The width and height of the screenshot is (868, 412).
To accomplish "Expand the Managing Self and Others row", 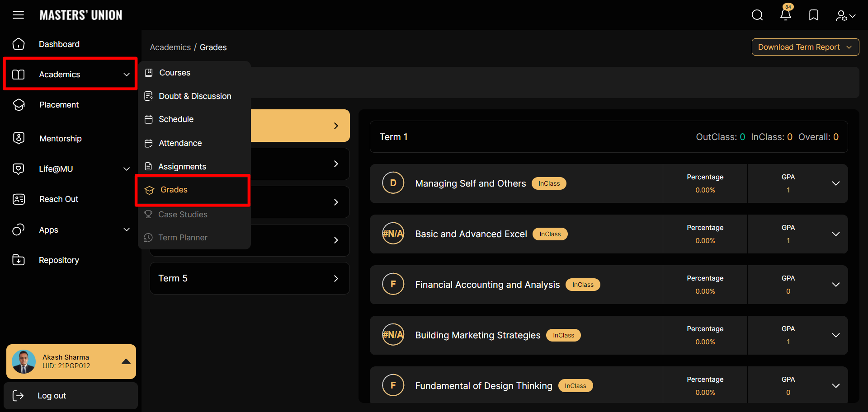I will point(835,183).
